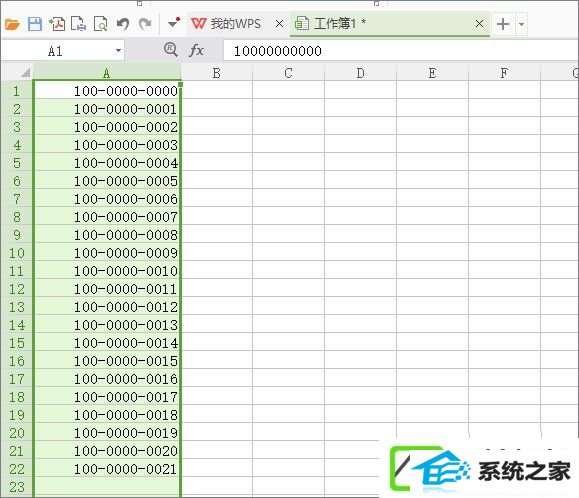Close the 我的WPS tab
The height and width of the screenshot is (498, 579).
coord(280,24)
